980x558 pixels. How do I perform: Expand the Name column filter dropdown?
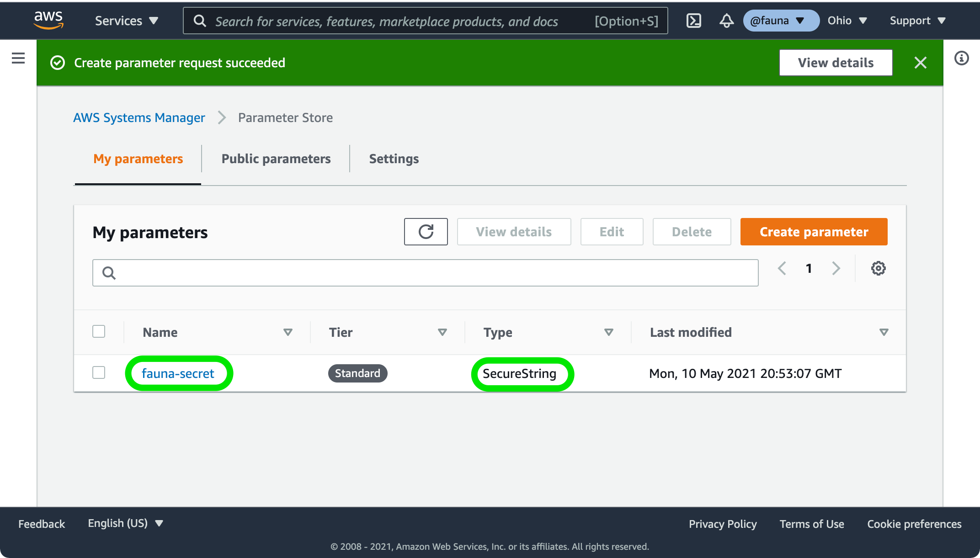tap(288, 332)
